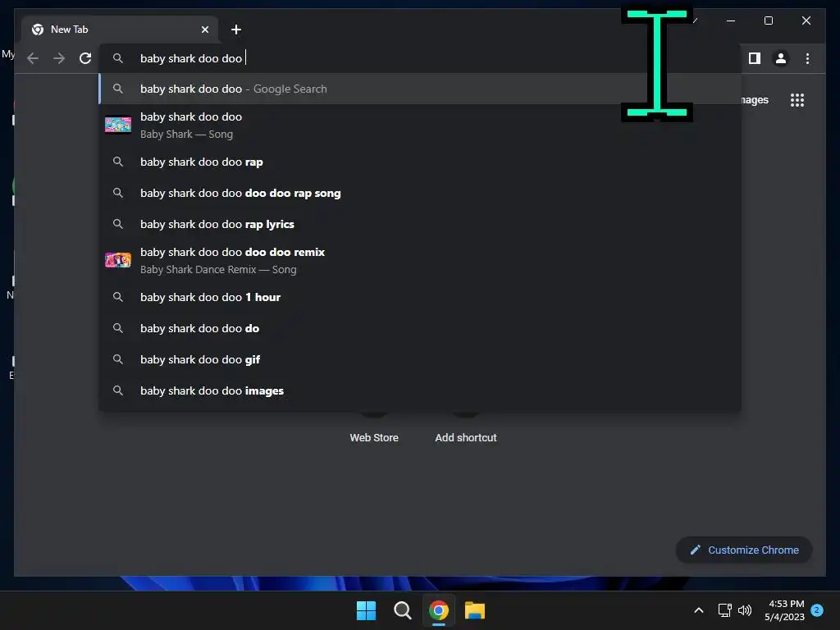Toggle the Chrome side panel icon
840x630 pixels.
tap(755, 58)
